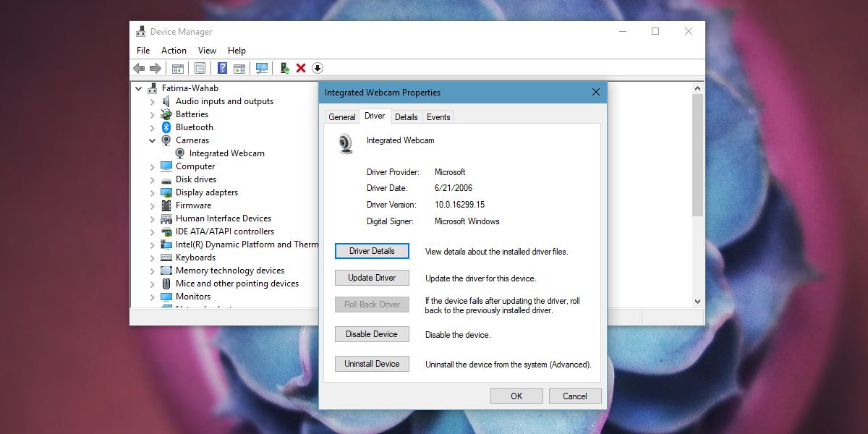This screenshot has width=868, height=434.
Task: Click the Firmware category icon
Action: pyautogui.click(x=166, y=205)
